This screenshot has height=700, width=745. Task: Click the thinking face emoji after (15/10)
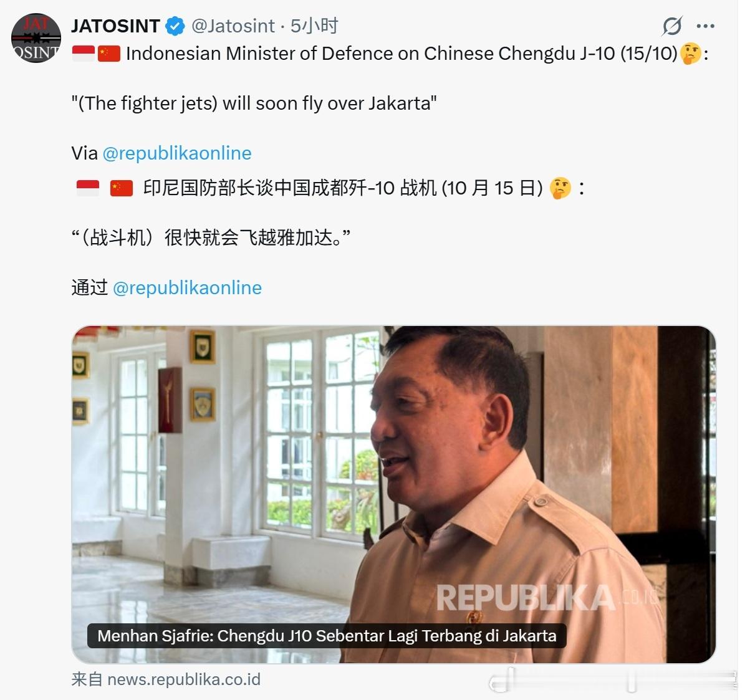[x=691, y=54]
